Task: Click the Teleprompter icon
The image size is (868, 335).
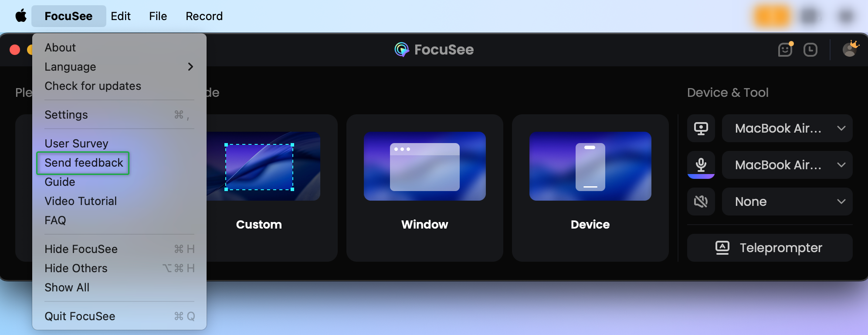Action: (x=722, y=248)
